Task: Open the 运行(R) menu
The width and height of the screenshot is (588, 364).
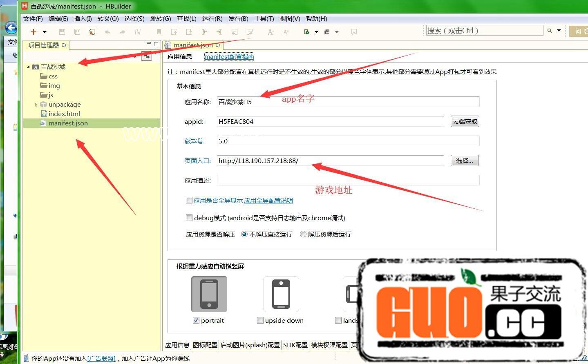Action: (212, 19)
